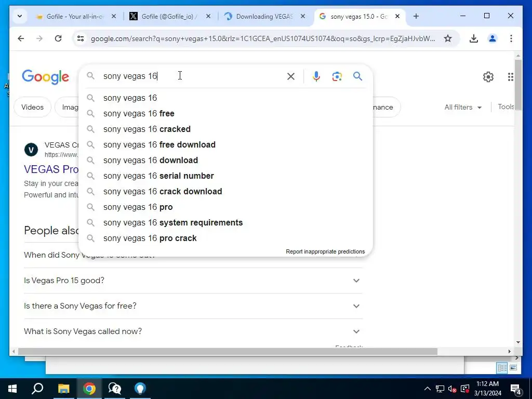Open the Get Help taskbar app
The width and height of the screenshot is (532, 399).
[115, 389]
